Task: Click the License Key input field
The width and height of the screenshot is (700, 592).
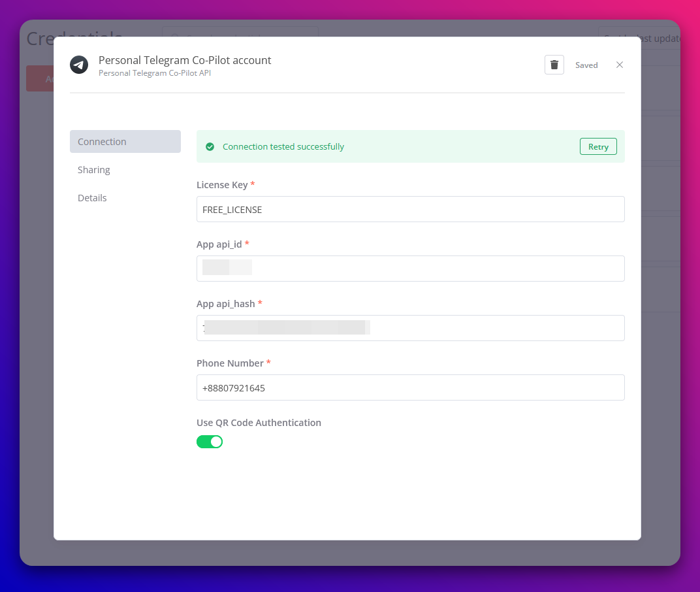Action: pos(410,209)
